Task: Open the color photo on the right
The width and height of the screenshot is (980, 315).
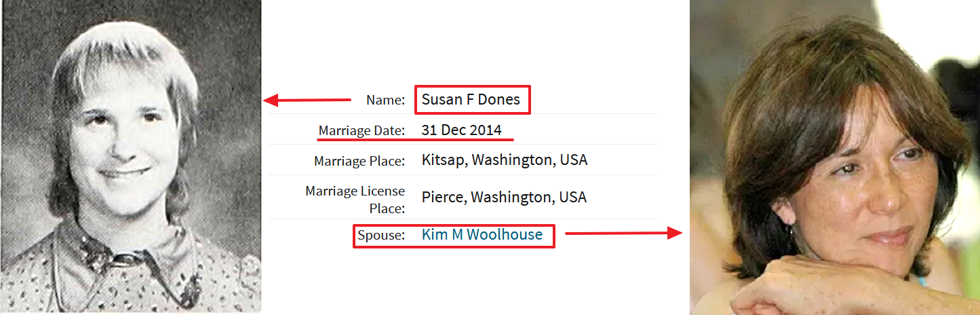Action: (834, 156)
